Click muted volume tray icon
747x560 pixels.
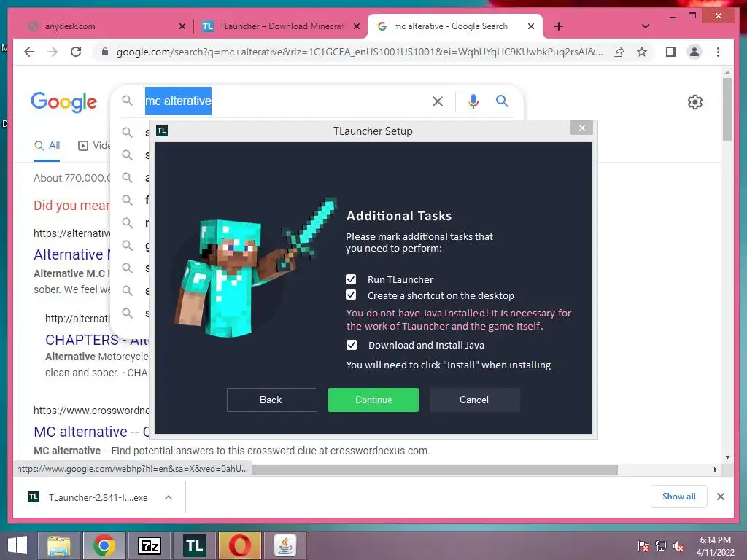coord(678,546)
